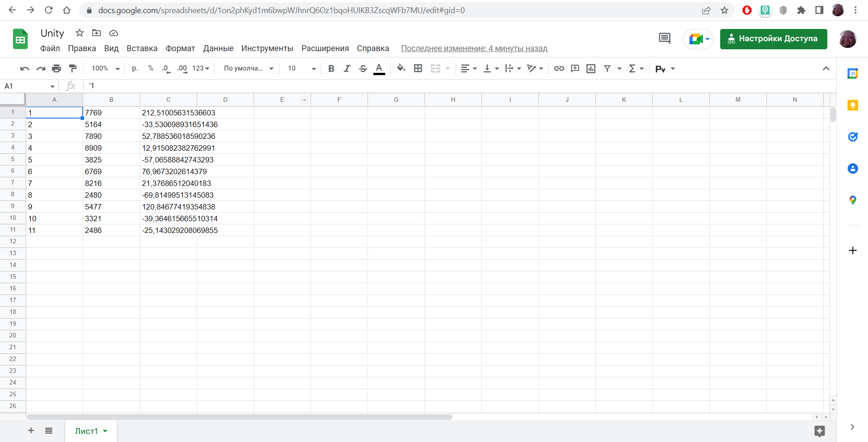Open horizontal align dropdown
Viewport: 868px width, 442px height.
pyautogui.click(x=469, y=69)
